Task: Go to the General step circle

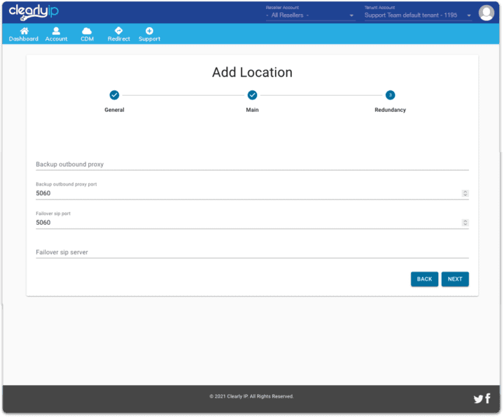Action: tap(114, 95)
